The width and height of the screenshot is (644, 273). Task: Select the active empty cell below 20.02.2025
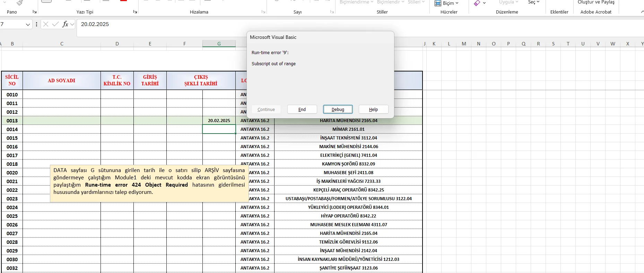219,129
